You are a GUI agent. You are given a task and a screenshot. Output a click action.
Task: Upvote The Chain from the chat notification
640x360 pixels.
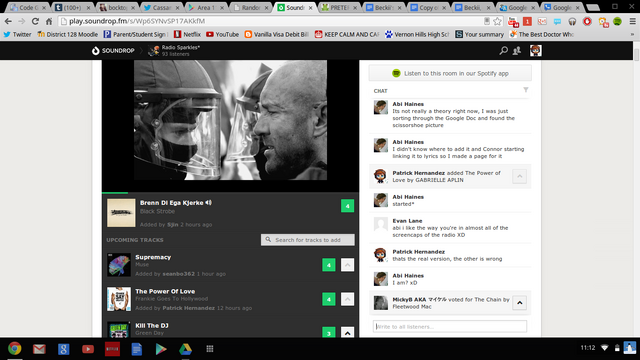coord(520,303)
